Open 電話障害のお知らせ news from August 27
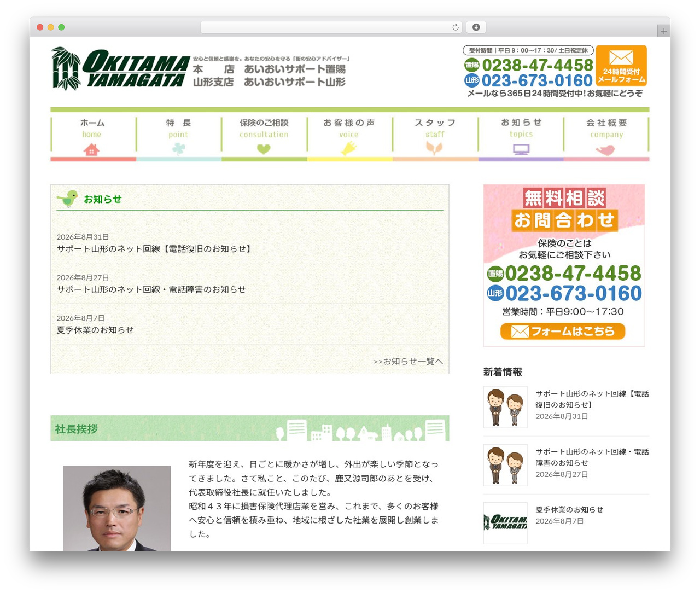 click(151, 289)
